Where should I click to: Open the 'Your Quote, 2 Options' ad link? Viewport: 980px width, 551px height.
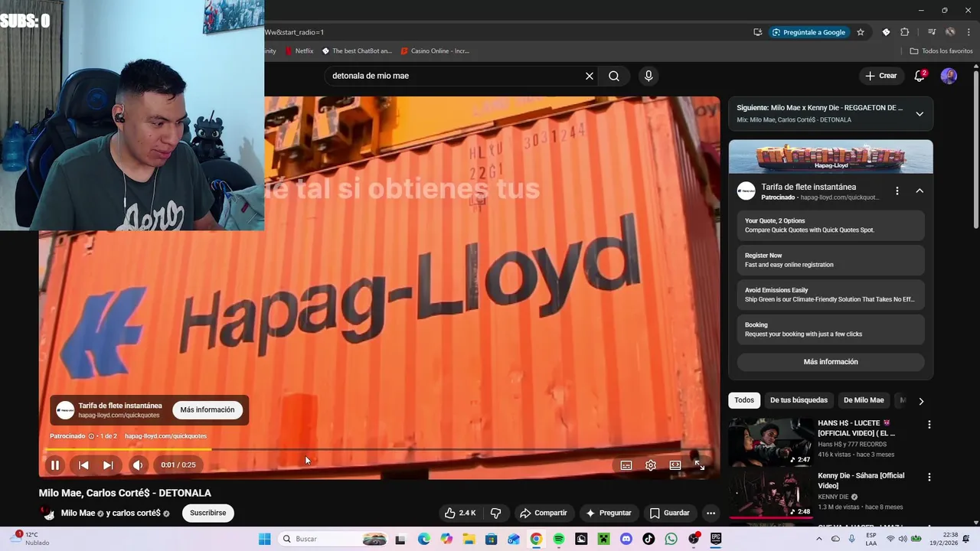[x=831, y=225]
